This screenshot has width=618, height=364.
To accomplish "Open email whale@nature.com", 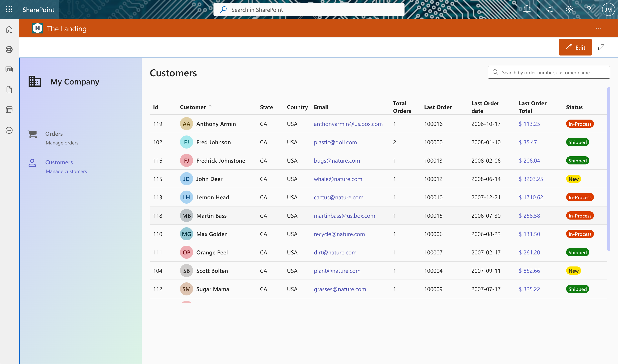I will click(338, 179).
